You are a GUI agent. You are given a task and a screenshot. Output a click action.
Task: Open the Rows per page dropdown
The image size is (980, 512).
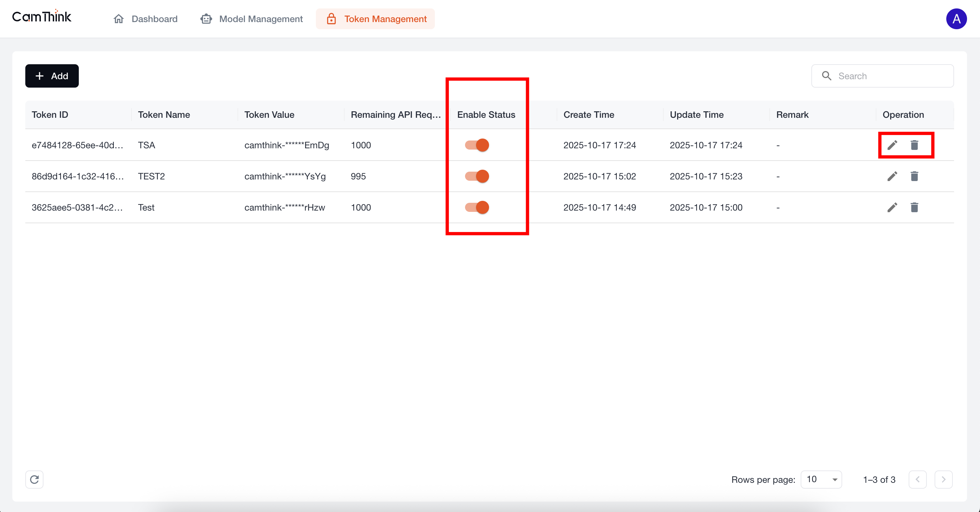[821, 480]
